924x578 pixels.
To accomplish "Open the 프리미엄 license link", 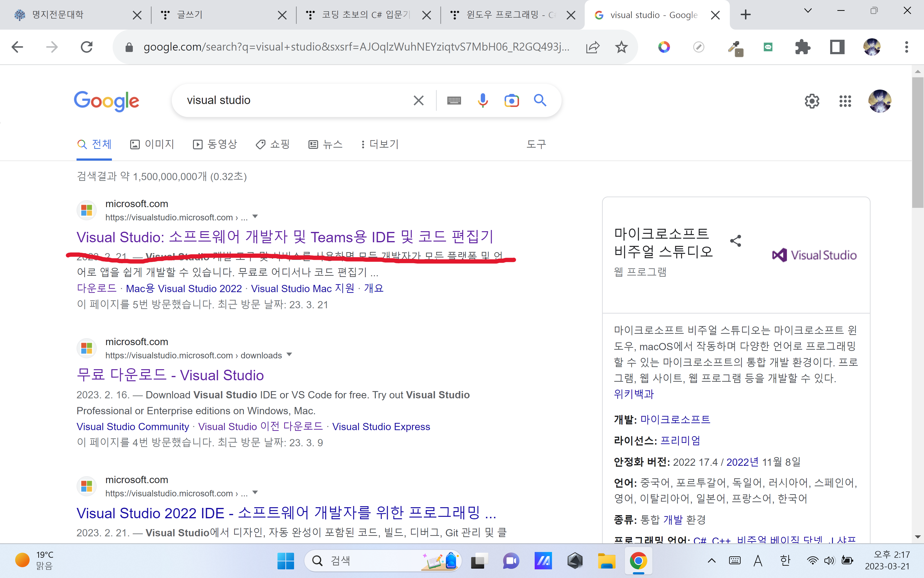I will tap(680, 441).
